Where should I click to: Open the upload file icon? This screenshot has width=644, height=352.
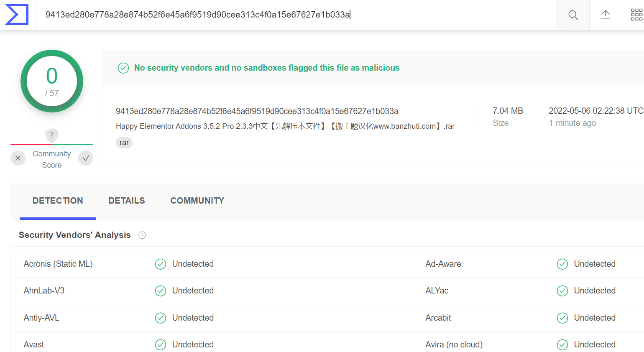click(x=606, y=15)
